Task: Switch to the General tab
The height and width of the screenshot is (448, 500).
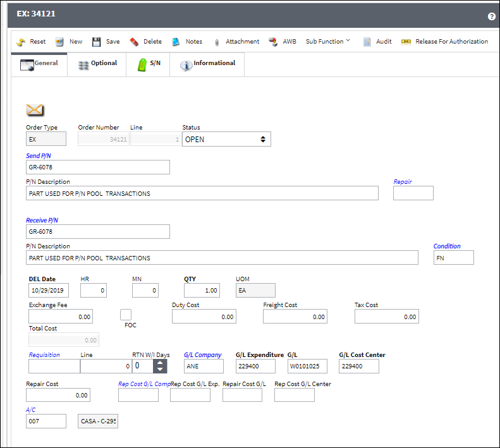Action: [39, 64]
